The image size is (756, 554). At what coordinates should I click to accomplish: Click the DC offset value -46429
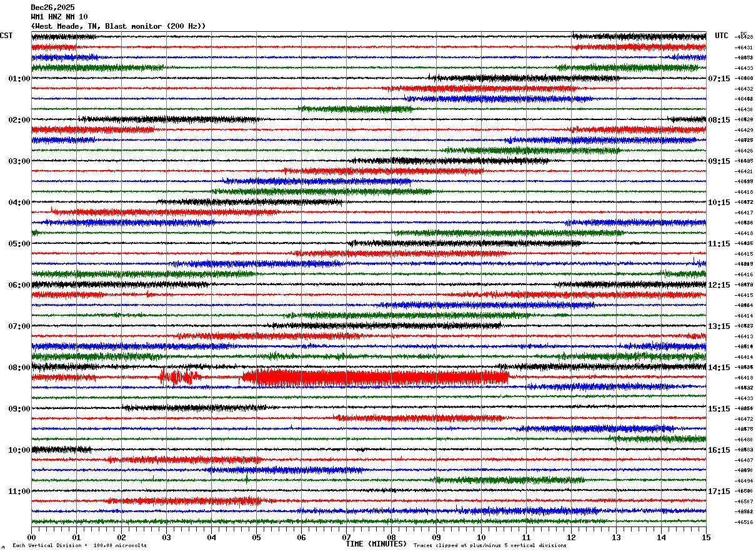coord(745,130)
